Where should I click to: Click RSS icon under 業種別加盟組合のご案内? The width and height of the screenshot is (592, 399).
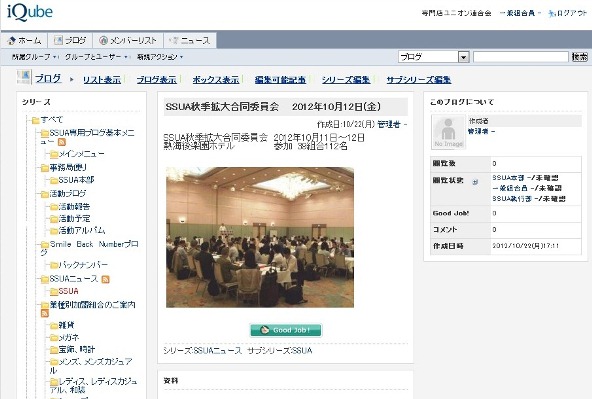click(45, 313)
